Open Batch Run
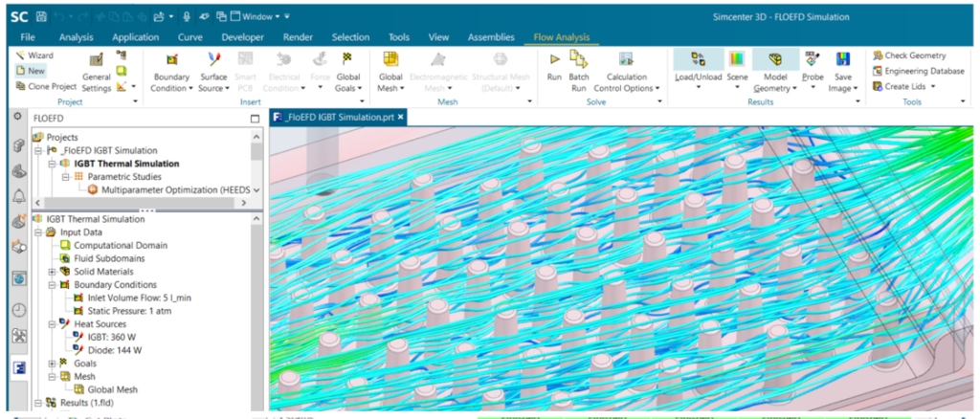This screenshot has height=419, width=980. tap(578, 72)
